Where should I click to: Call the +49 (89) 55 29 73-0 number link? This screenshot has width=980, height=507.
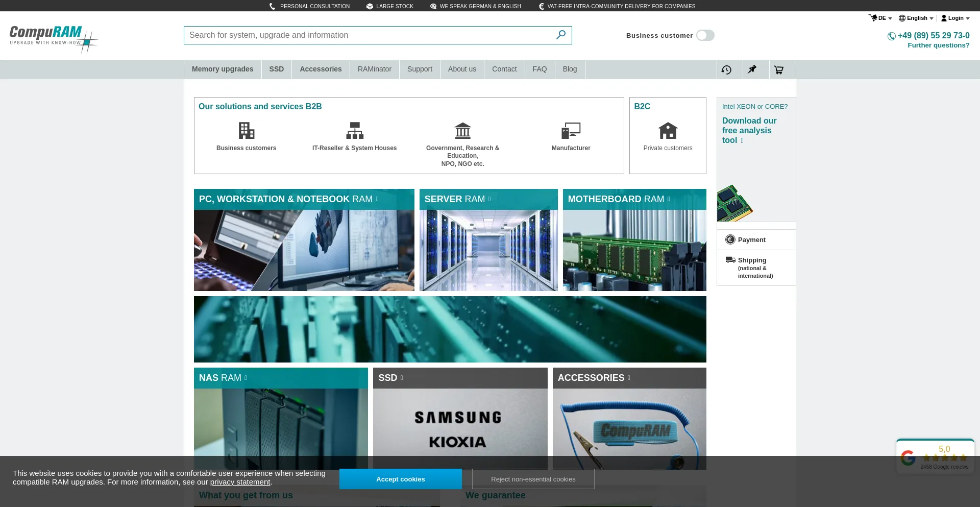pos(934,35)
